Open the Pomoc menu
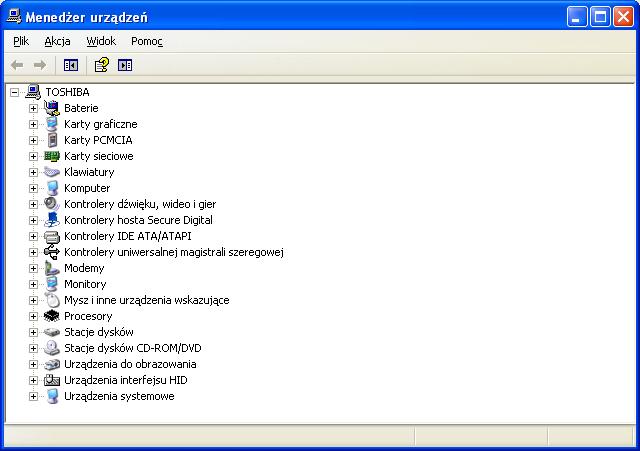Viewport: 640px width, 451px height. [147, 41]
